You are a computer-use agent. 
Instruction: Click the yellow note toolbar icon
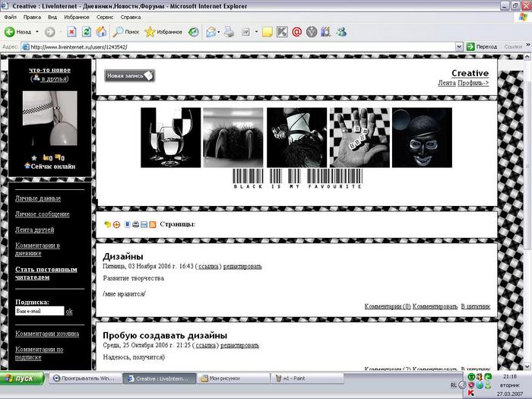click(268, 32)
